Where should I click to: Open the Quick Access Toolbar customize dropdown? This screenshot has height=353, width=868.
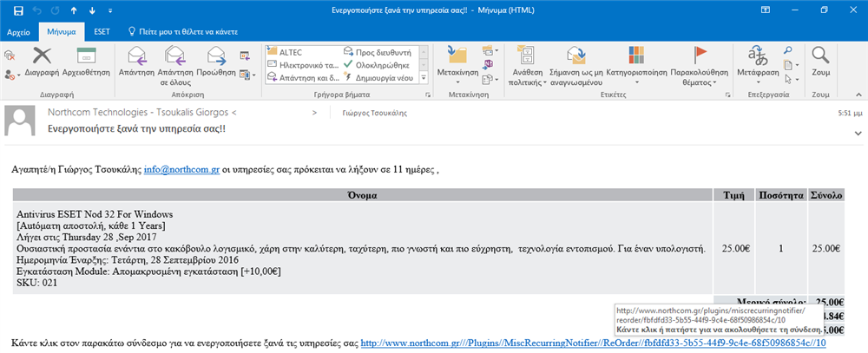[110, 10]
